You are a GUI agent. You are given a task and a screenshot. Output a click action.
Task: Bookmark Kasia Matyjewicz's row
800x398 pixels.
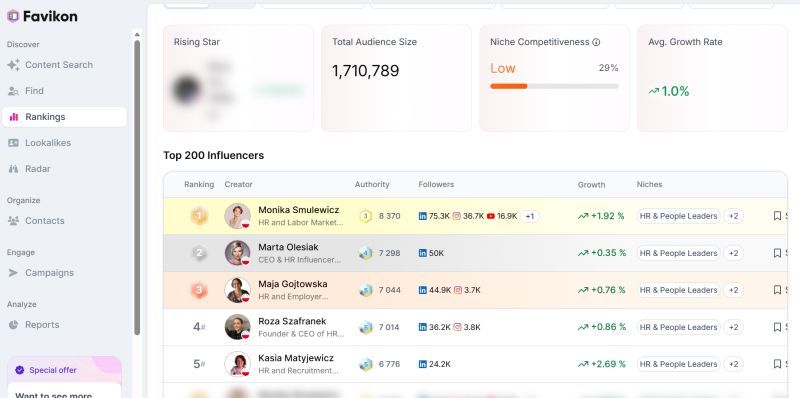pyautogui.click(x=777, y=364)
